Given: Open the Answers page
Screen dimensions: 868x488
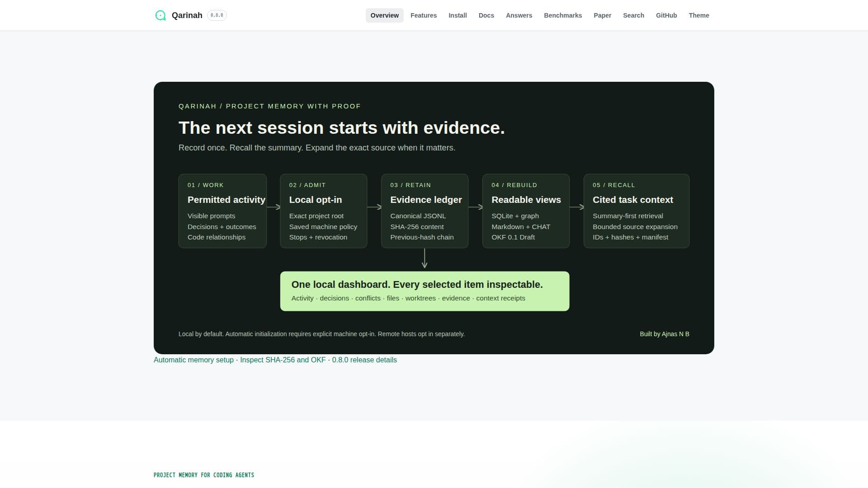Looking at the screenshot, I should pyautogui.click(x=519, y=15).
